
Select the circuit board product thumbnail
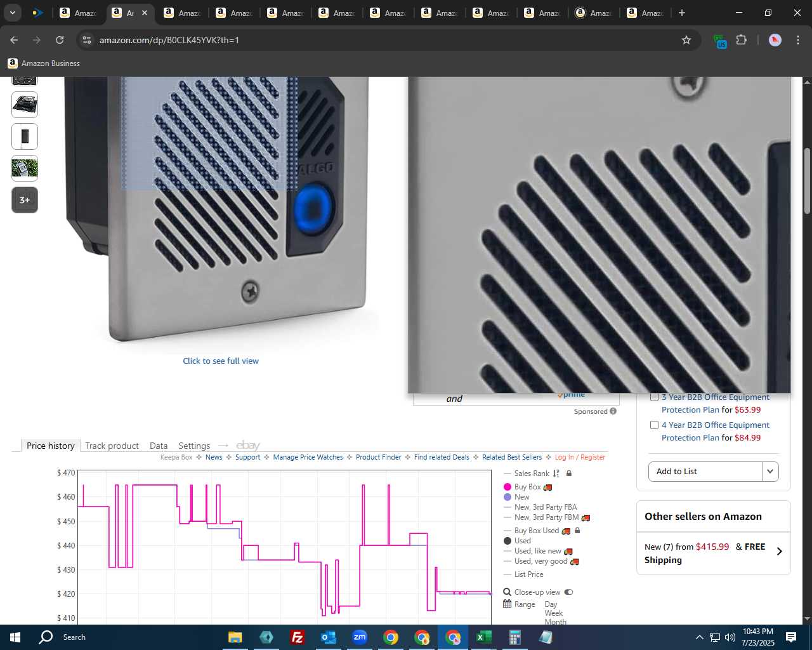(25, 105)
